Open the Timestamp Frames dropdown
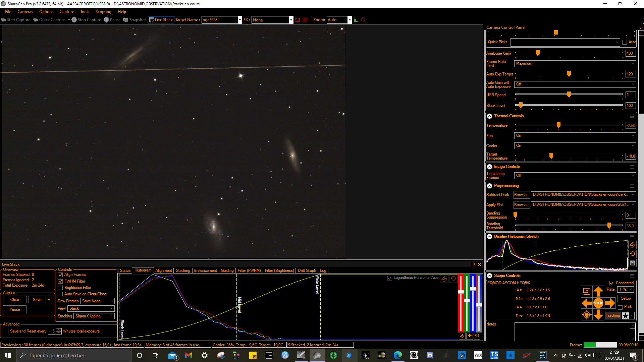Viewport: 644px width, 362px height. [575, 175]
